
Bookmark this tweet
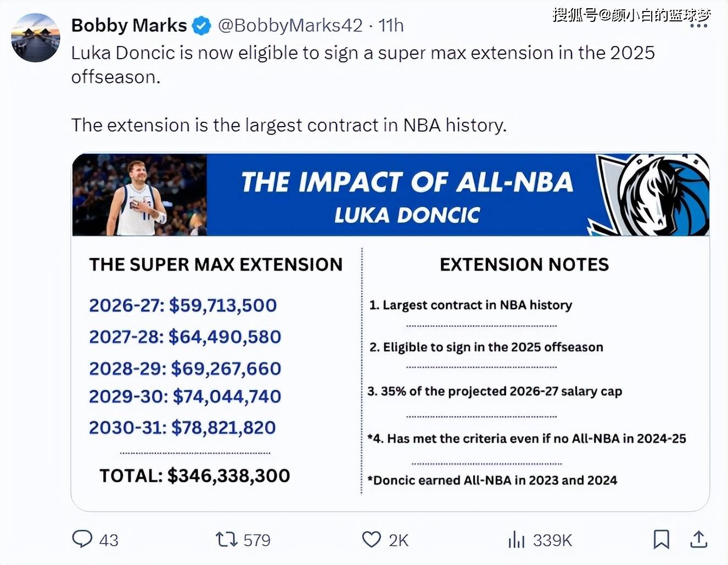coord(661,539)
